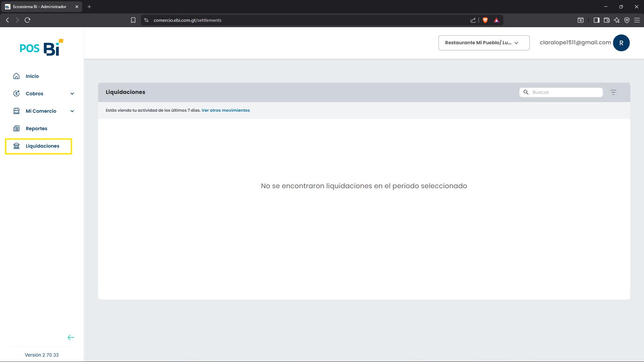
Task: Open Leo AI sparkle icon
Action: point(617,20)
